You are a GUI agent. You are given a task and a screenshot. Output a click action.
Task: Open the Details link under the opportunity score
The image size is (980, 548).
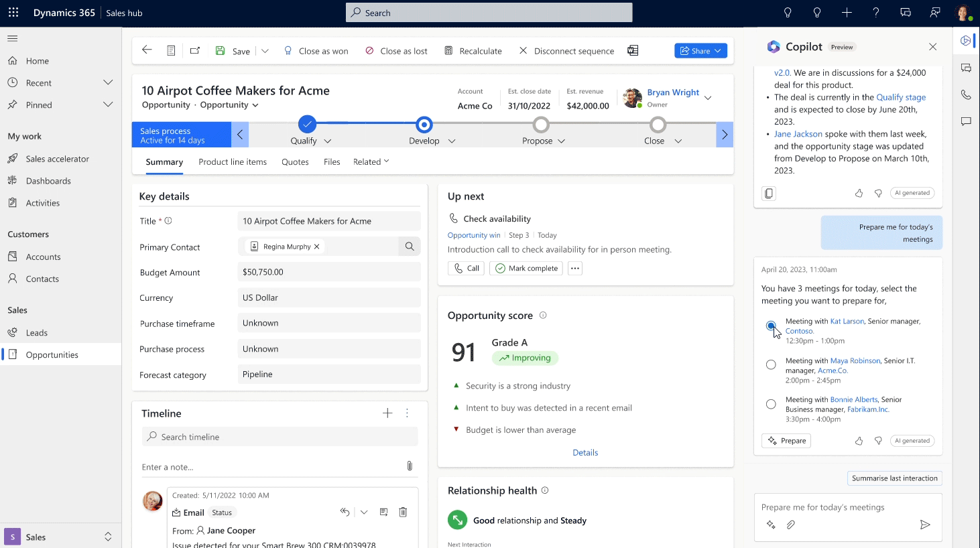[585, 452]
